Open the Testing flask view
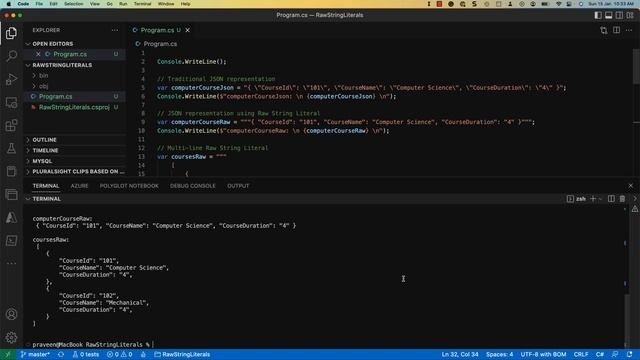The width and height of the screenshot is (640, 360). pos(11,148)
